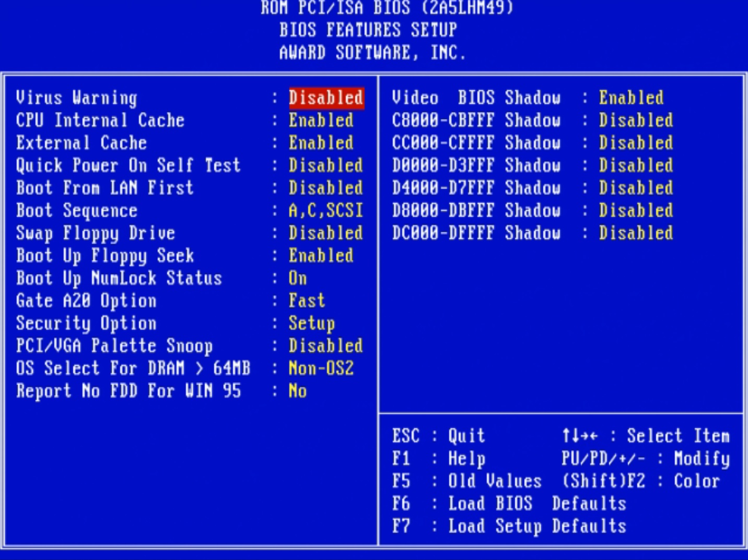748x560 pixels.
Task: Click the Video BIOS Shadow Enabled value
Action: pos(632,98)
